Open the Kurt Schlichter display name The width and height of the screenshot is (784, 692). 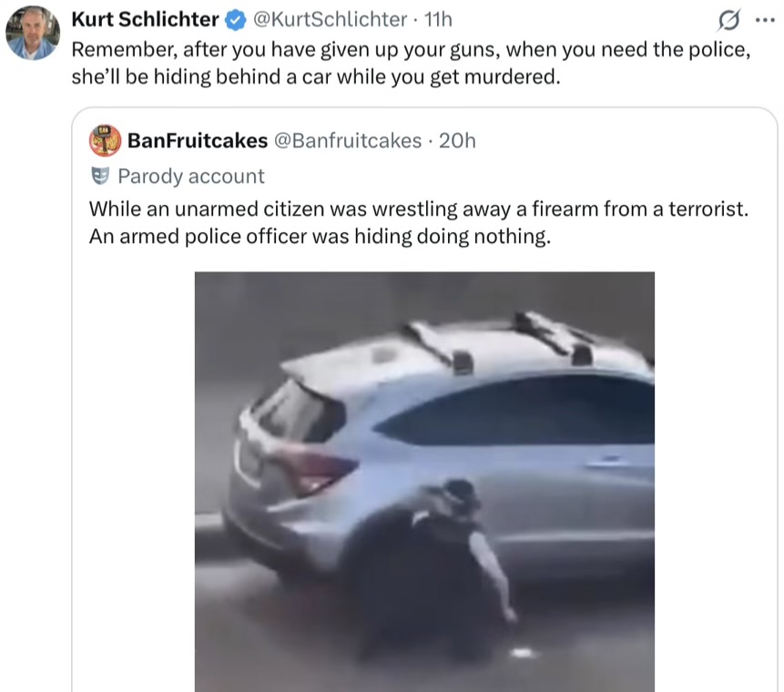coord(145,19)
